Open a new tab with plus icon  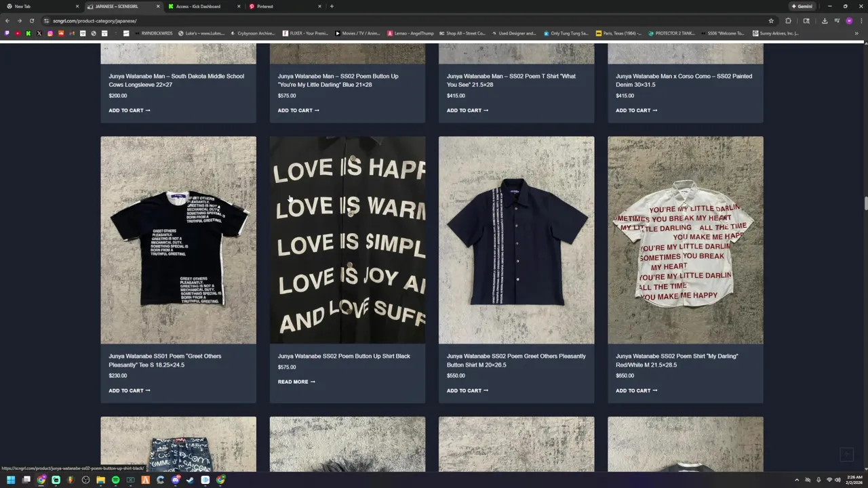point(332,6)
